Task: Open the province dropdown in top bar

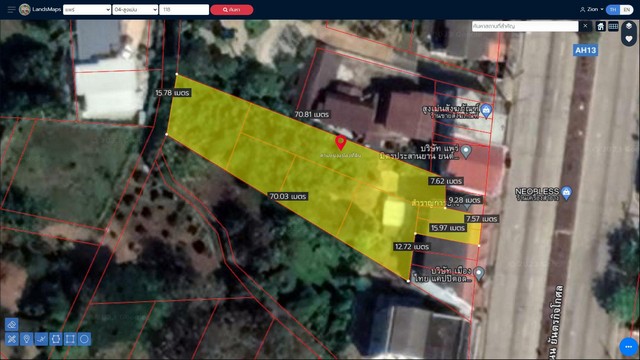Action: pyautogui.click(x=87, y=9)
